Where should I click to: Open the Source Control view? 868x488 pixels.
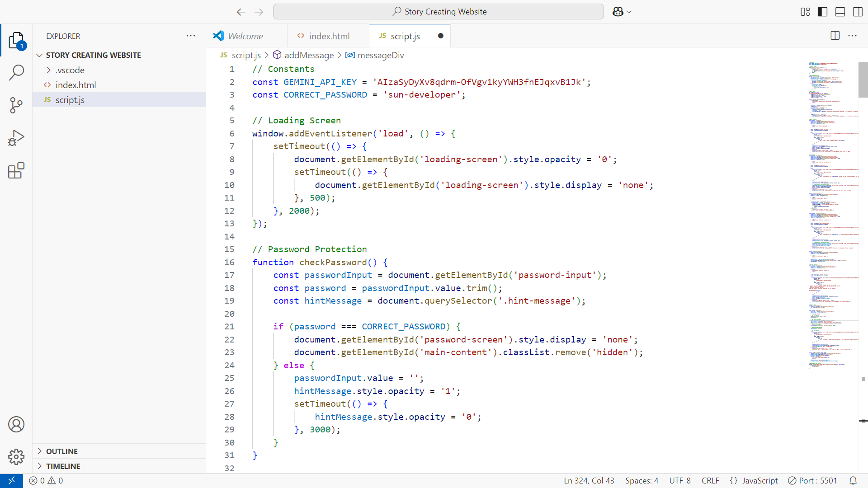click(16, 105)
